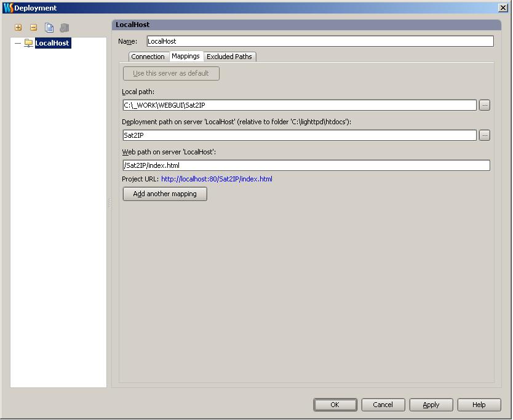The height and width of the screenshot is (420, 513).
Task: Open the localhost project URL link
Action: coord(217,179)
